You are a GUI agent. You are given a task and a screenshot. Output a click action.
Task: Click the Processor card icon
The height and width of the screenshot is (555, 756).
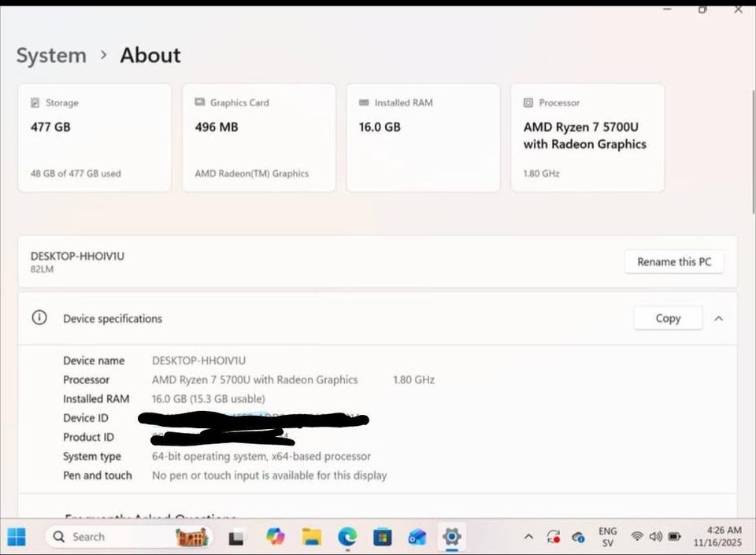pyautogui.click(x=528, y=102)
